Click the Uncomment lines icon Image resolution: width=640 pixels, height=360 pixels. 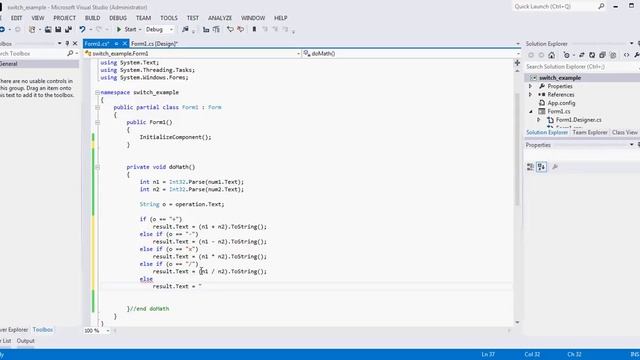(240, 29)
